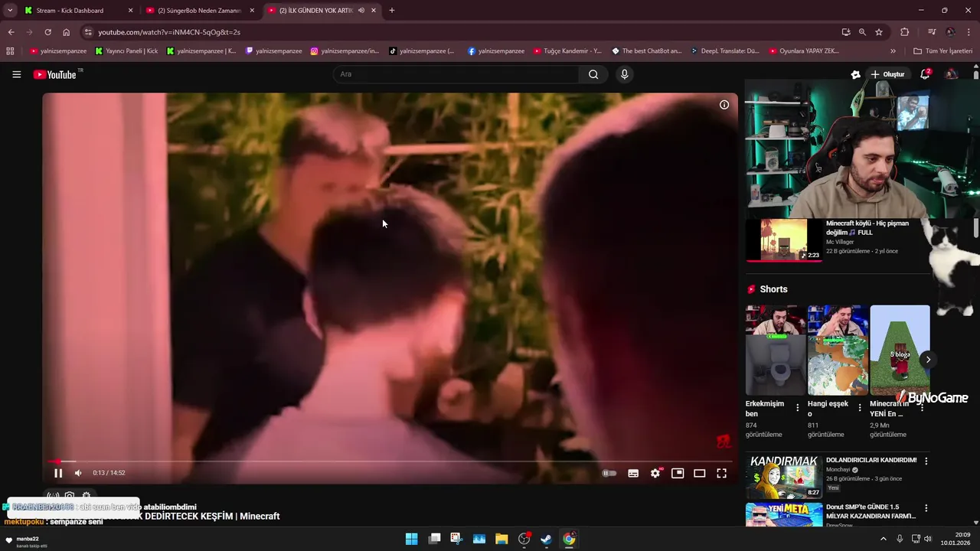
Task: Open Minecraft köylü video thumbnail
Action: (784, 240)
